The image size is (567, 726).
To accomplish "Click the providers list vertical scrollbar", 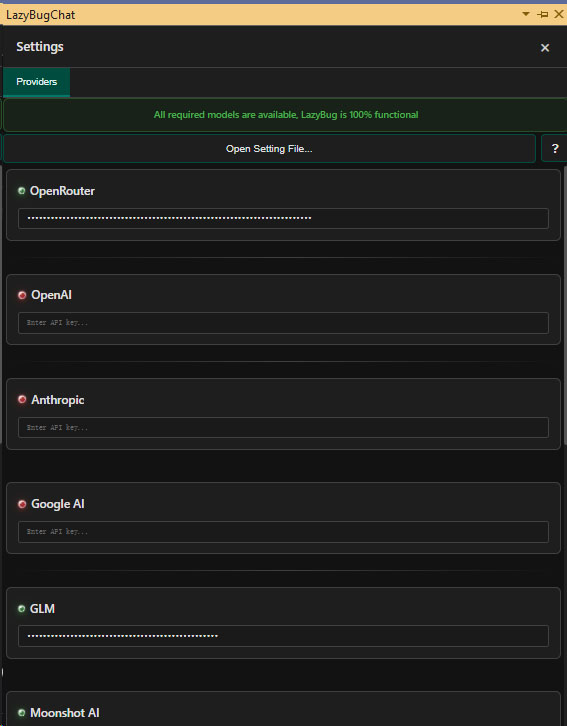I will 565,306.
